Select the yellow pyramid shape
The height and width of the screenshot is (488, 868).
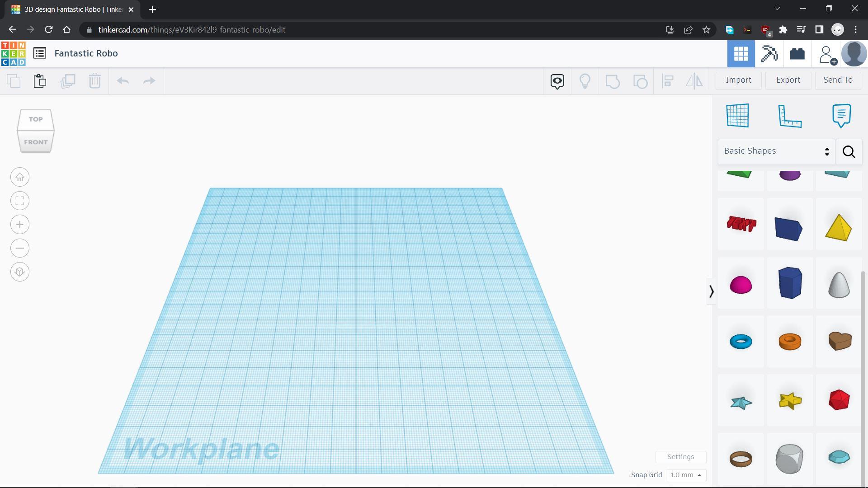point(838,227)
